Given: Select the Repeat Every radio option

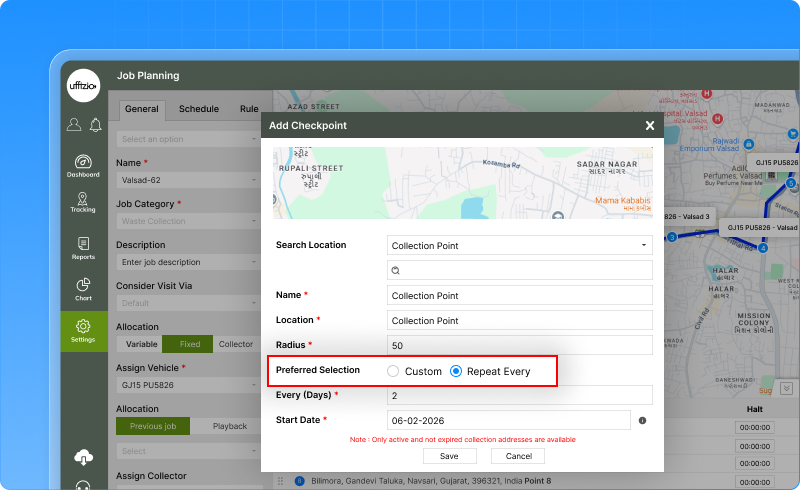Looking at the screenshot, I should 456,371.
